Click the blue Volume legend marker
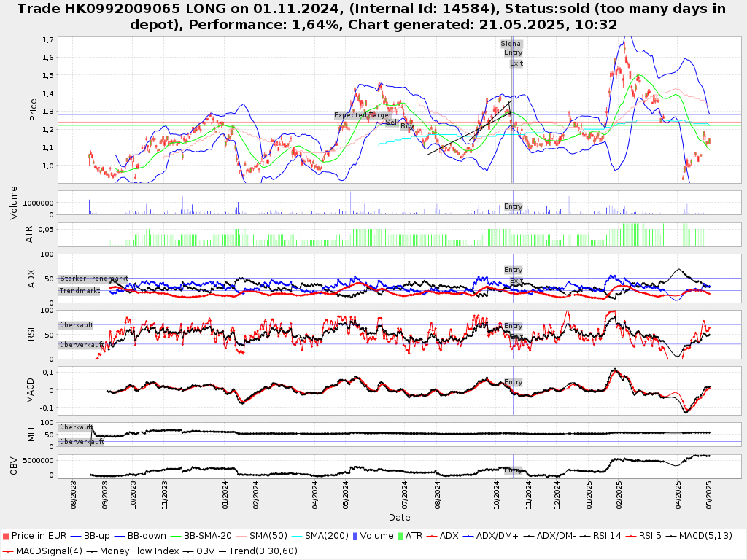The image size is (747, 560). (x=355, y=536)
